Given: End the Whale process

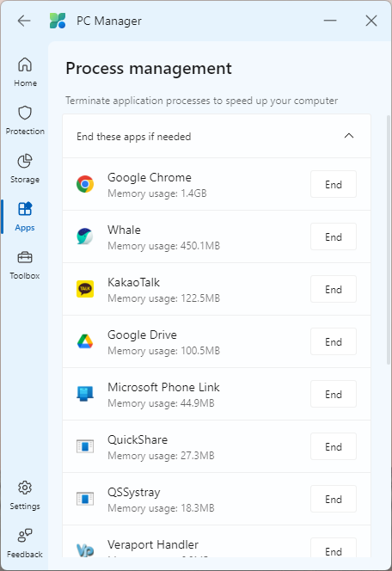Looking at the screenshot, I should point(333,236).
